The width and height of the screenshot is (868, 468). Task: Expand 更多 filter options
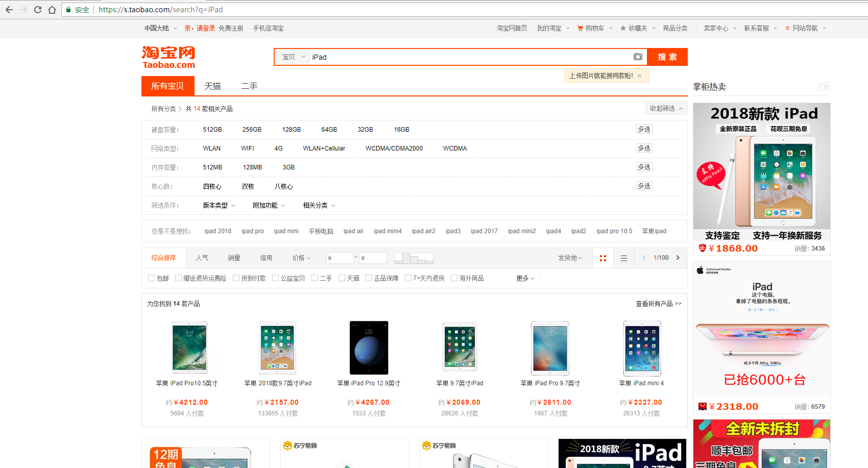pyautogui.click(x=525, y=278)
